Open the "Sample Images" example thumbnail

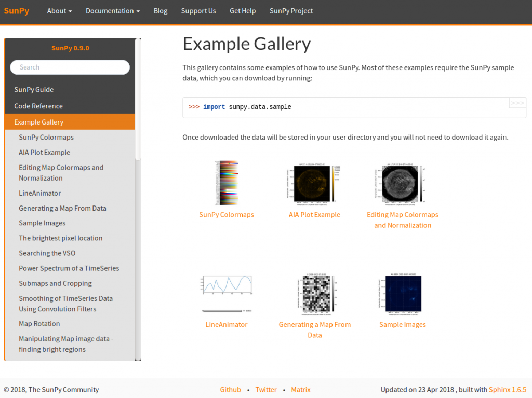(402, 294)
